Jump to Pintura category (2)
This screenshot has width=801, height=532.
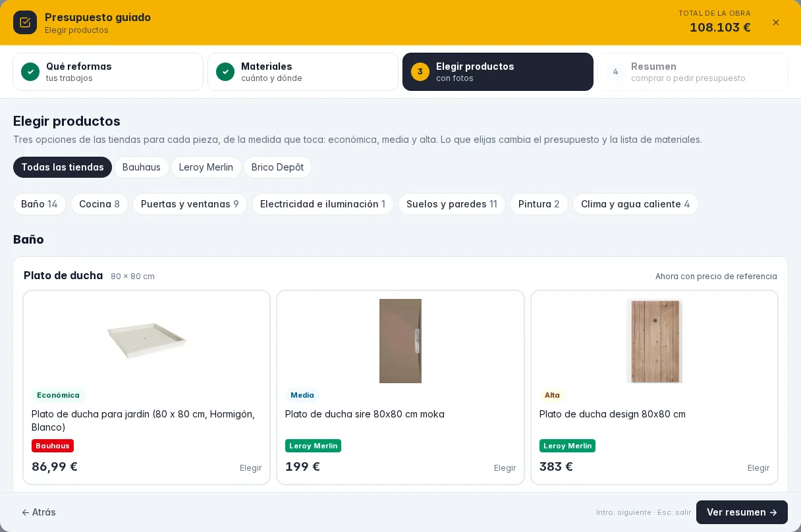point(539,204)
